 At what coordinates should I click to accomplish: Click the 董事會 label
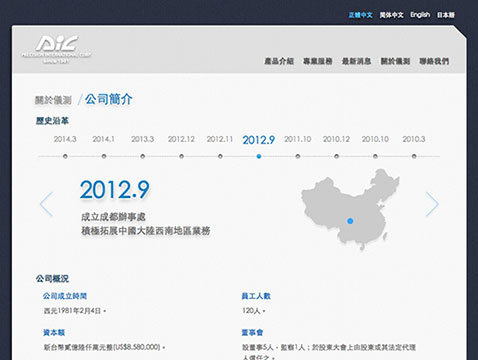[x=252, y=332]
